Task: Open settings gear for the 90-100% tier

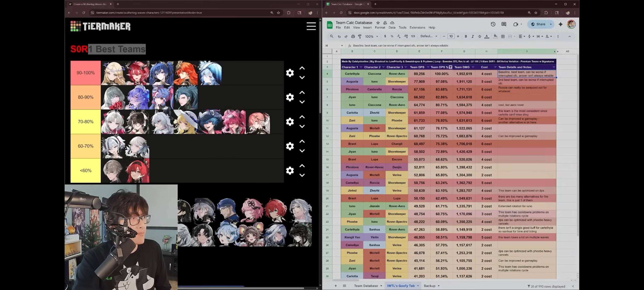Action: click(290, 73)
